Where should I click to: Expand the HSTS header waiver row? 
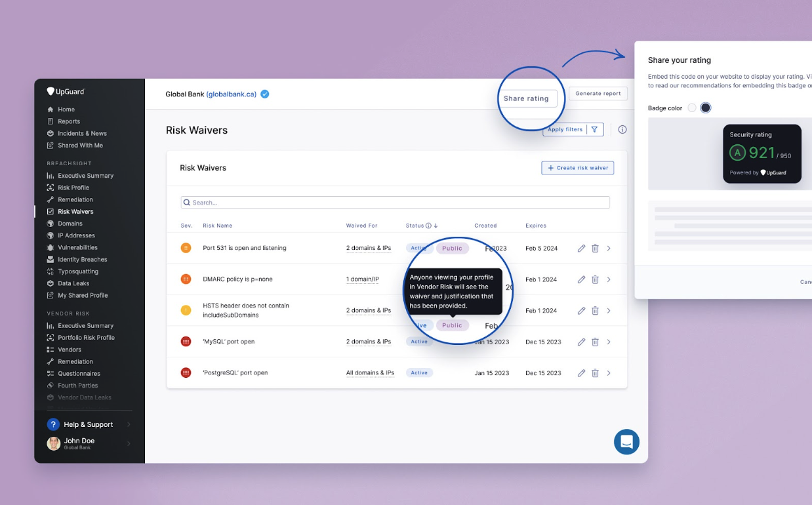609,311
